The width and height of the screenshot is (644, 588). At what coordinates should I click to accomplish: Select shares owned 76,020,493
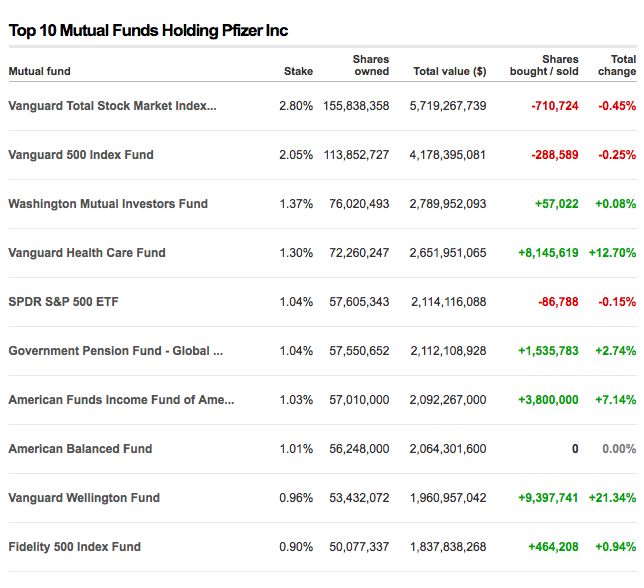(x=359, y=204)
